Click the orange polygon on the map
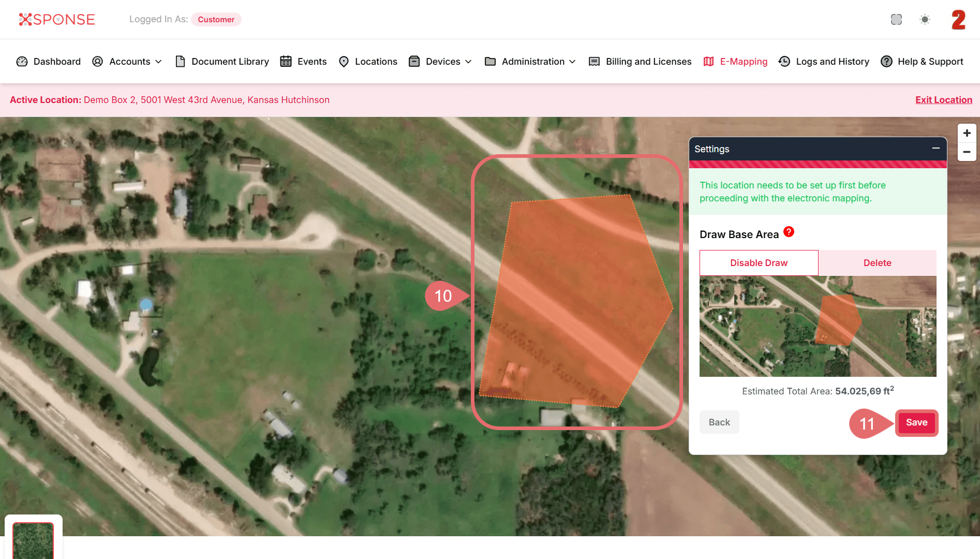 coord(574,300)
